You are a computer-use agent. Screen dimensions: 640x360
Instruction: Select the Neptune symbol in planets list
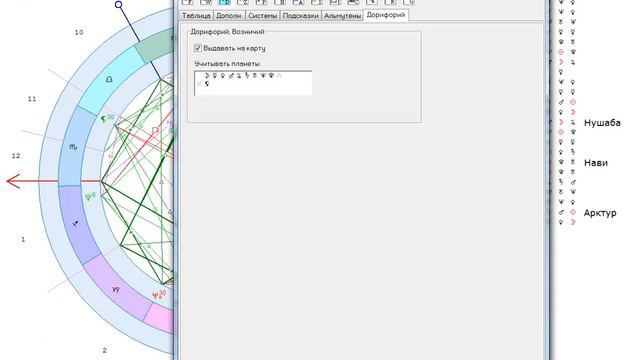[x=263, y=75]
